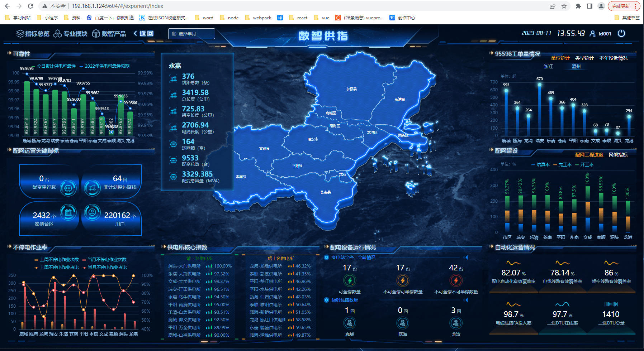Click the 不可全停不可半停数量 red icon
The width and height of the screenshot is (644, 351).
456,280
